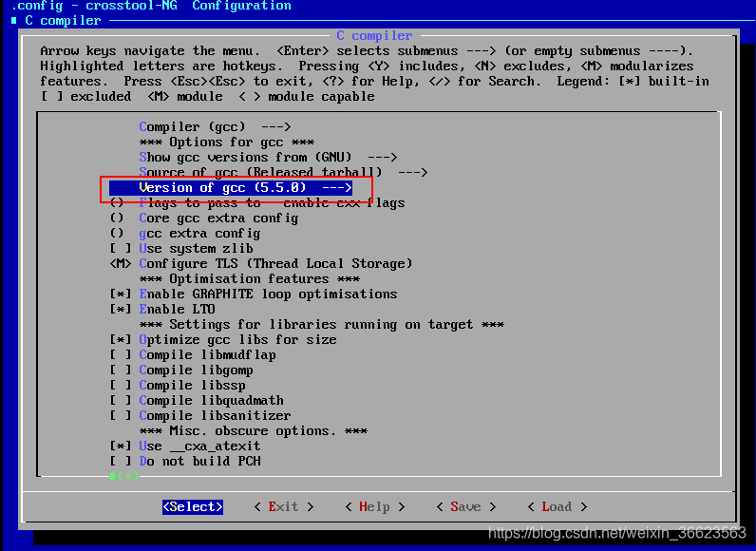Select Version of gcc (5.5.0) entry
Viewport: 756px width, 551px height.
click(x=231, y=187)
